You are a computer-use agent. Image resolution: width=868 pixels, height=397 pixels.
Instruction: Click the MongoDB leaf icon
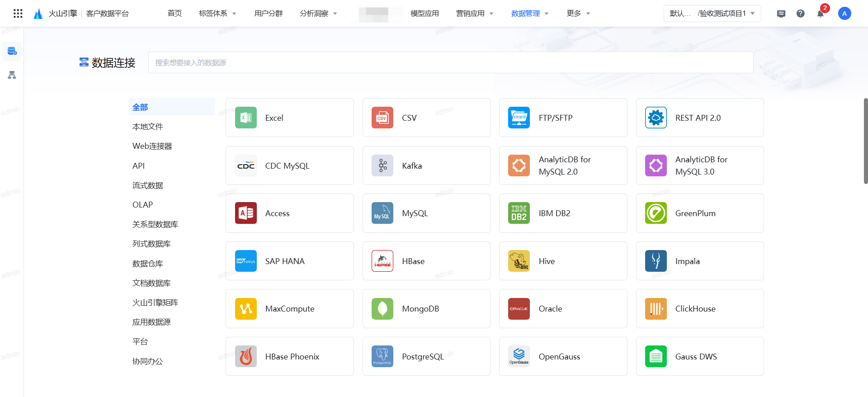(x=382, y=309)
